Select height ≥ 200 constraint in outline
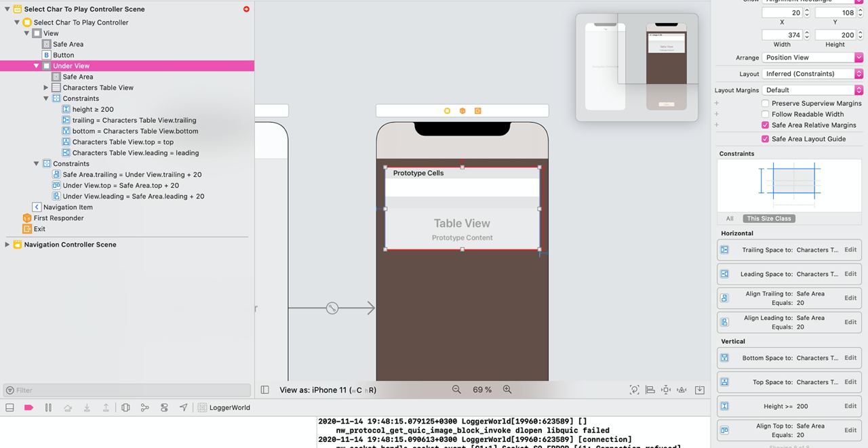 93,109
